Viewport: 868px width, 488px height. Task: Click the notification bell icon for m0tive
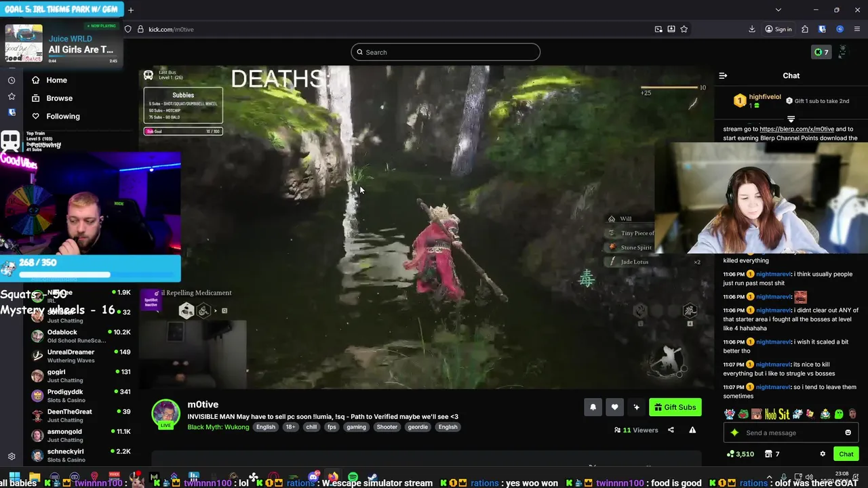point(593,407)
